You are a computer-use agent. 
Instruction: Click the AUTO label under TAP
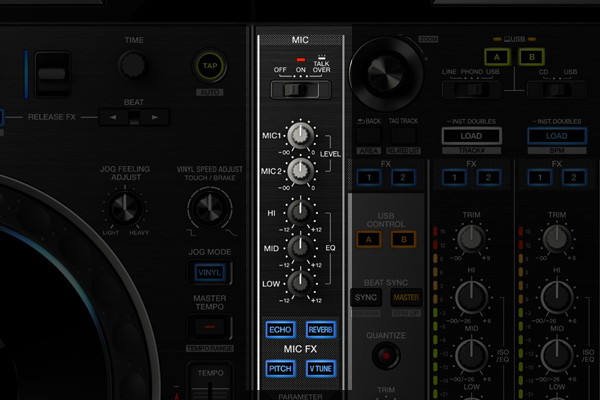tap(210, 93)
